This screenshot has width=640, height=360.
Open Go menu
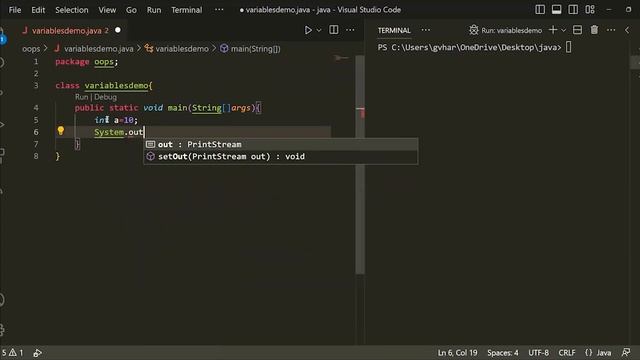click(x=131, y=10)
